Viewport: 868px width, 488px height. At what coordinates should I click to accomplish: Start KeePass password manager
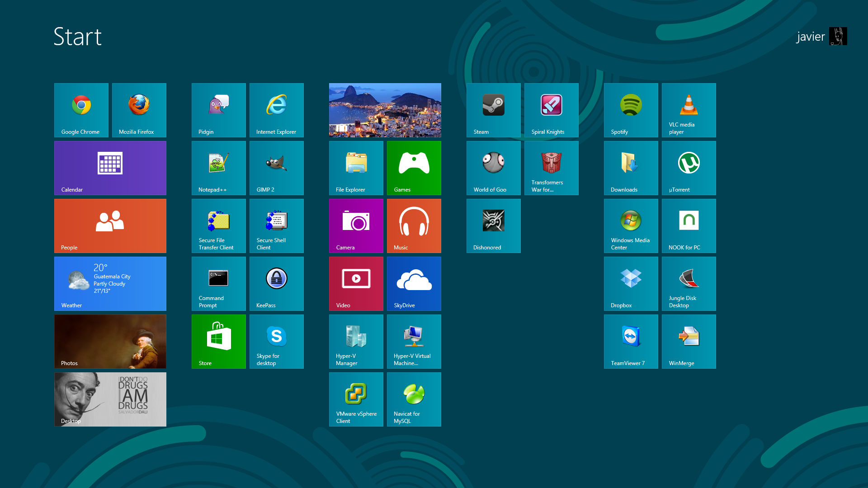click(276, 283)
